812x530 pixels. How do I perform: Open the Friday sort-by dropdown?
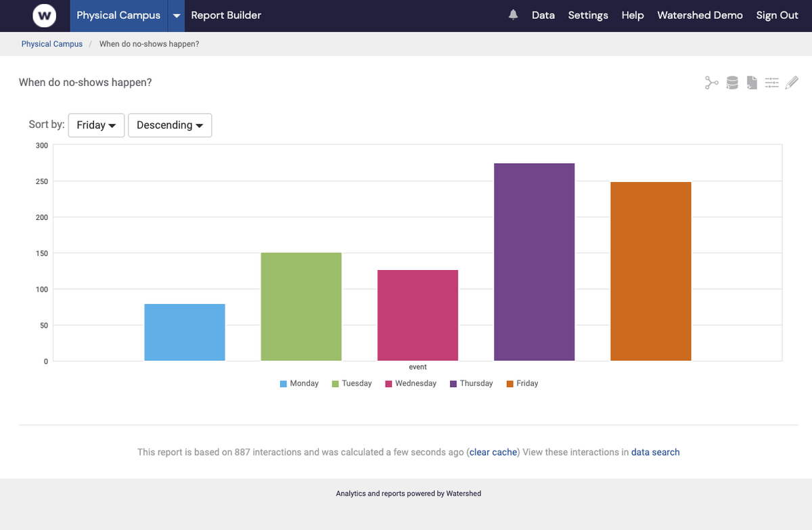pyautogui.click(x=95, y=125)
